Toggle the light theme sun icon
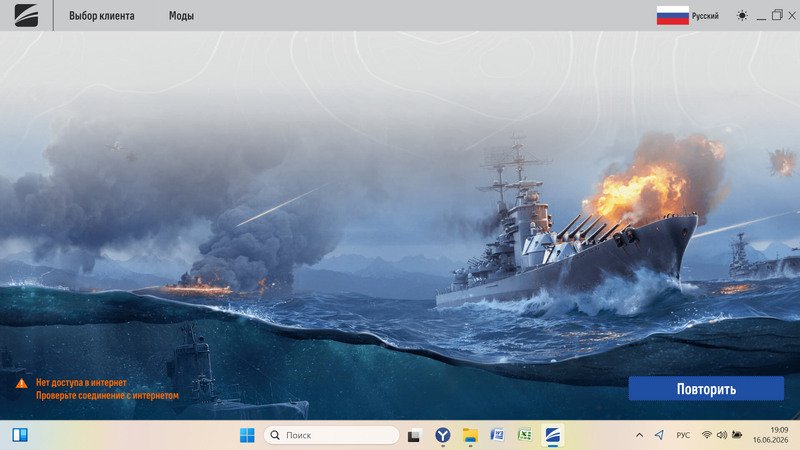Image resolution: width=800 pixels, height=450 pixels. (x=742, y=16)
